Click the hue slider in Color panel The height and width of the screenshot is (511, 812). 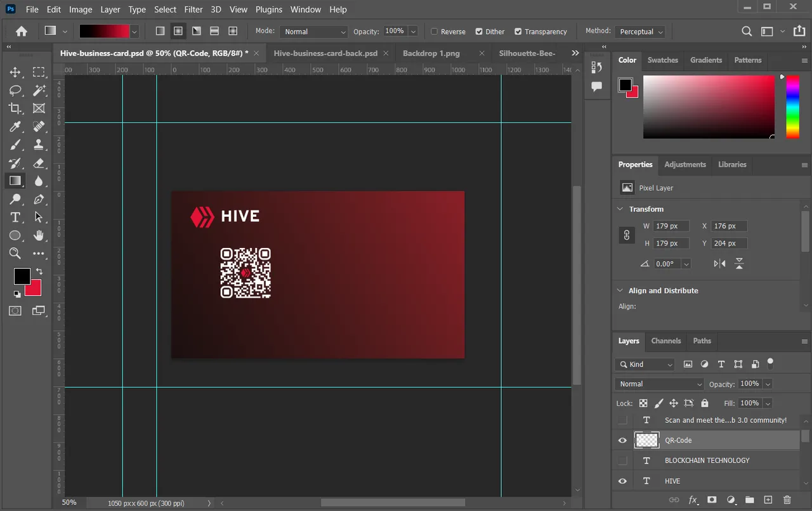(x=792, y=107)
